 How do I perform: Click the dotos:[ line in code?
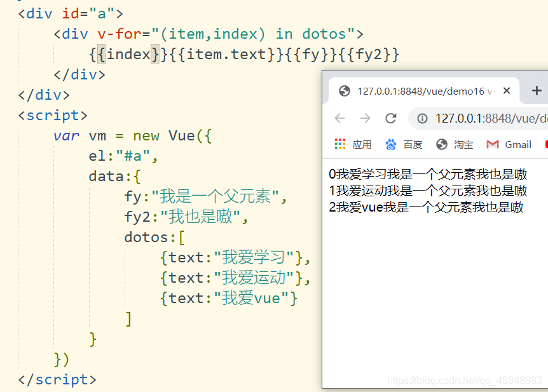pyautogui.click(x=154, y=238)
